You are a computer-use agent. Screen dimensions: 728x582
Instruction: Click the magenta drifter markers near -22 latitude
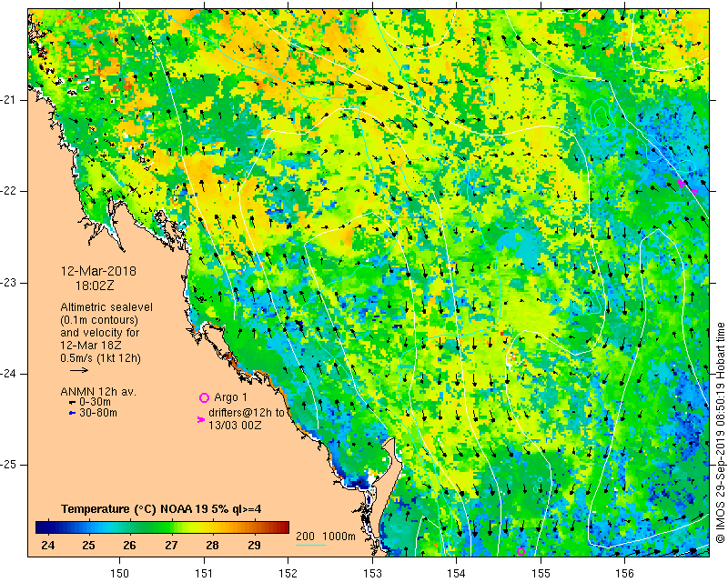point(687,187)
